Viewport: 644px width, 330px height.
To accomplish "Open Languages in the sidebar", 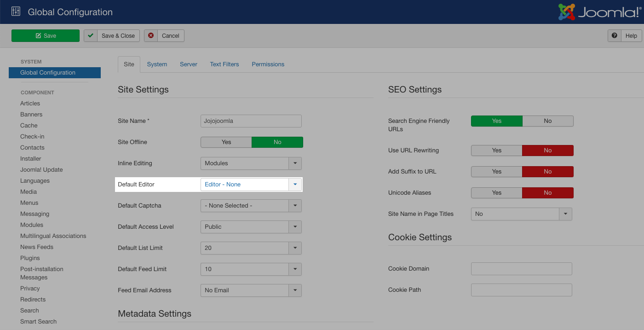I will click(35, 181).
